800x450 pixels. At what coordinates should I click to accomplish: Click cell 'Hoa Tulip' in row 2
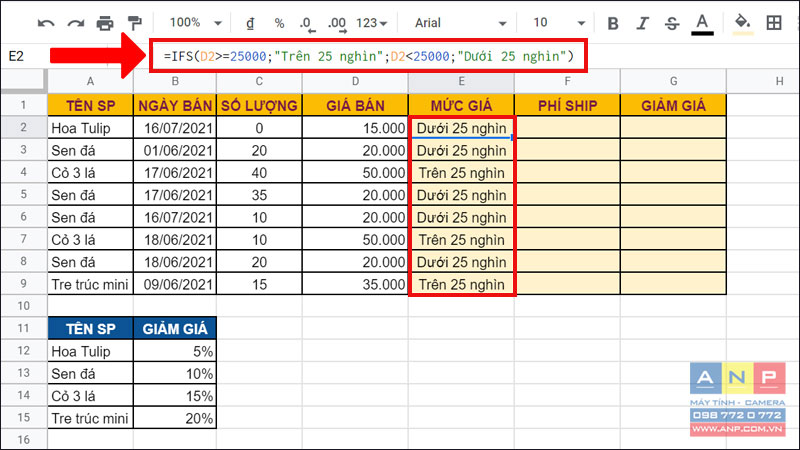(x=90, y=128)
